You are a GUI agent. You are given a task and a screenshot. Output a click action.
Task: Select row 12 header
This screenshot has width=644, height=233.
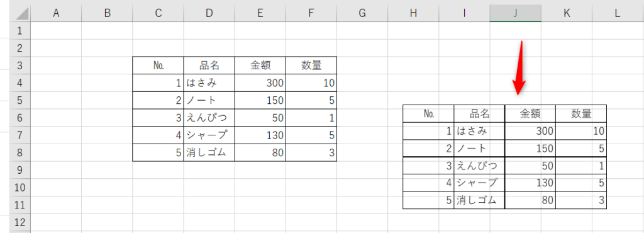[x=21, y=223]
